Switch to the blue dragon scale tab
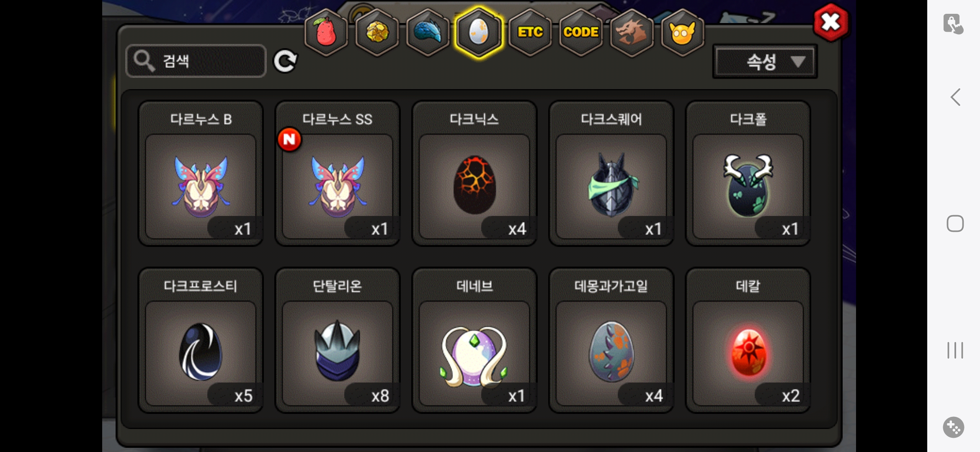 pyautogui.click(x=428, y=33)
